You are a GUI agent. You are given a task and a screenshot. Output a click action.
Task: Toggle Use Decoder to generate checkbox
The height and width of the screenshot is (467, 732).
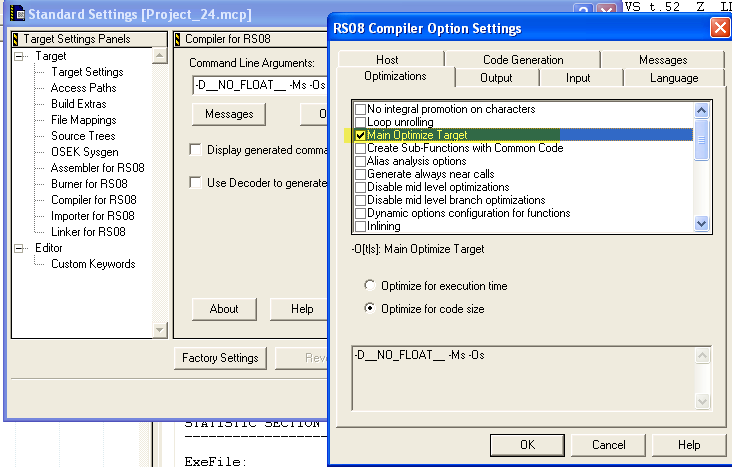(x=195, y=182)
